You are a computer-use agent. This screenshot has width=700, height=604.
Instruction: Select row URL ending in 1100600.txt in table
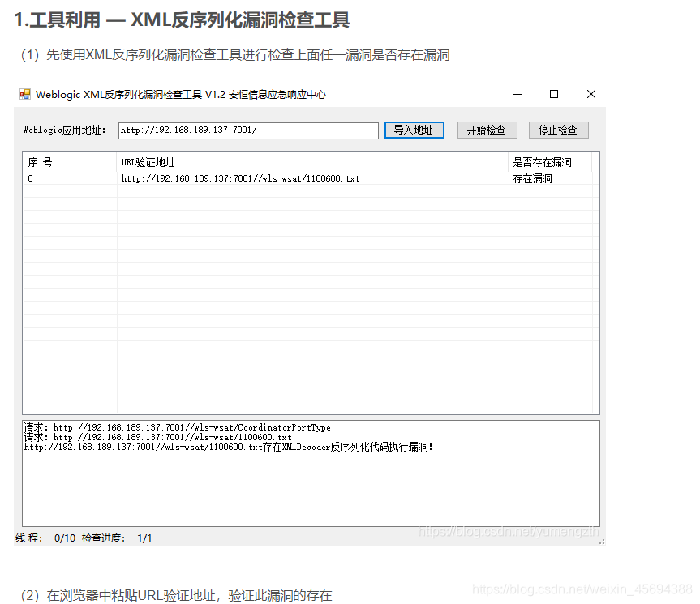click(241, 179)
